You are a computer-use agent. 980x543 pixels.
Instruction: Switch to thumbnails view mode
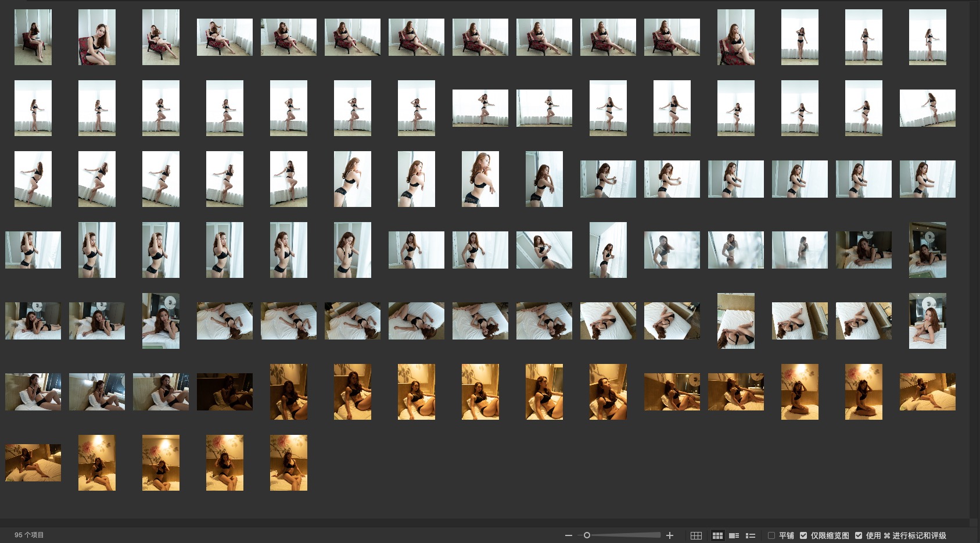(717, 535)
